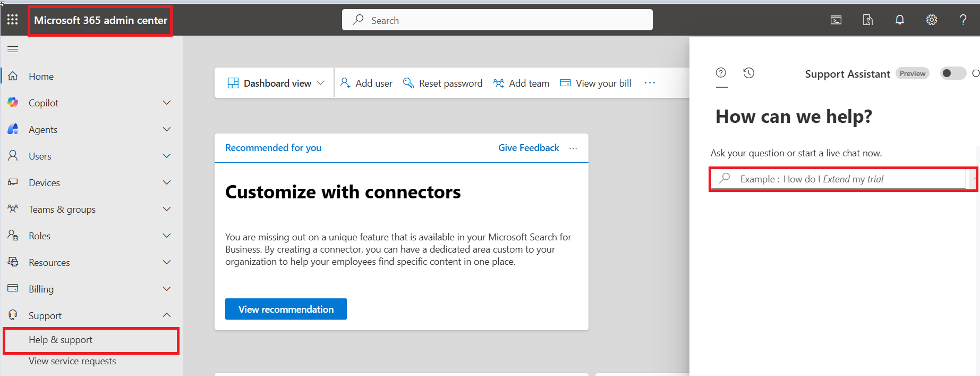The image size is (980, 376).
Task: Open the toolbar more actions ellipsis
Action: (x=650, y=83)
